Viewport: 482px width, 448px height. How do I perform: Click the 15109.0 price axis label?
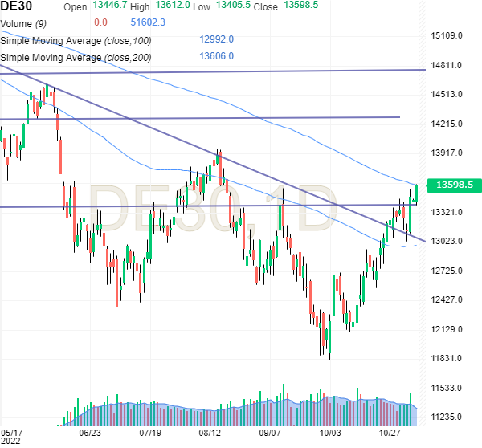click(x=449, y=35)
